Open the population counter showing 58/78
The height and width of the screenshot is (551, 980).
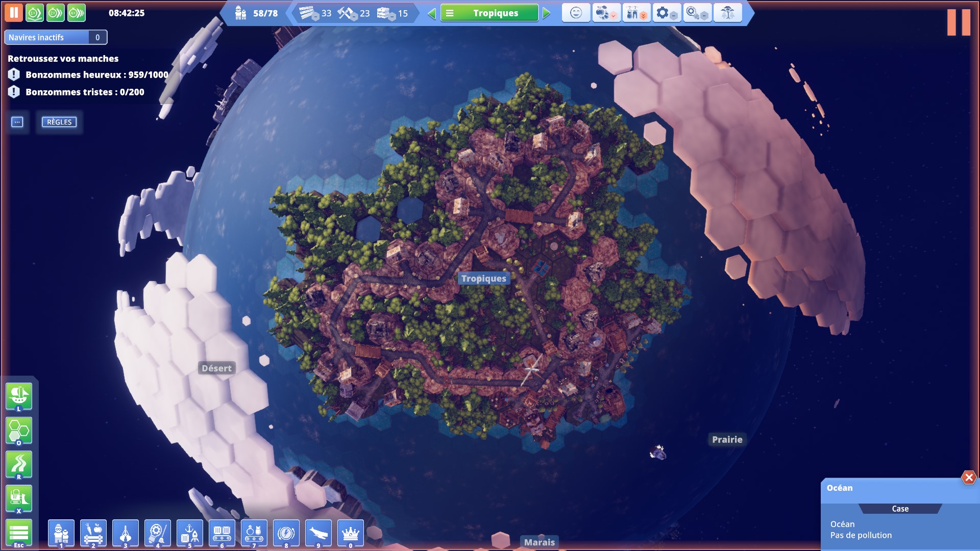pos(256,13)
